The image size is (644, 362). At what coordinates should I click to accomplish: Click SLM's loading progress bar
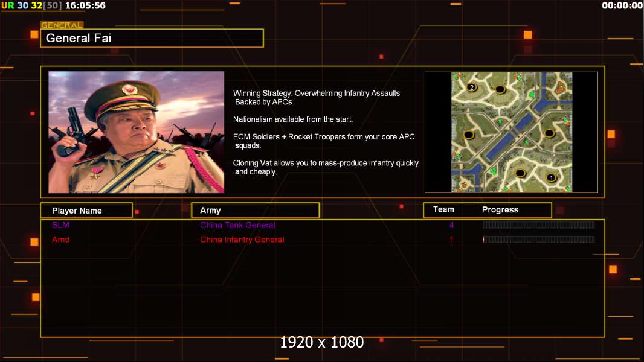coord(539,224)
